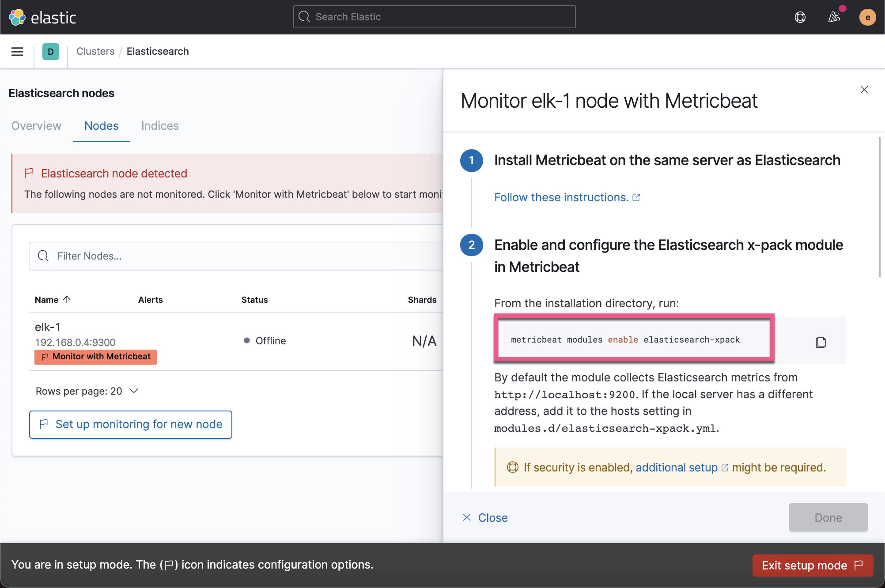The height and width of the screenshot is (588, 885).
Task: Click the Elastic logo icon
Action: 17,17
